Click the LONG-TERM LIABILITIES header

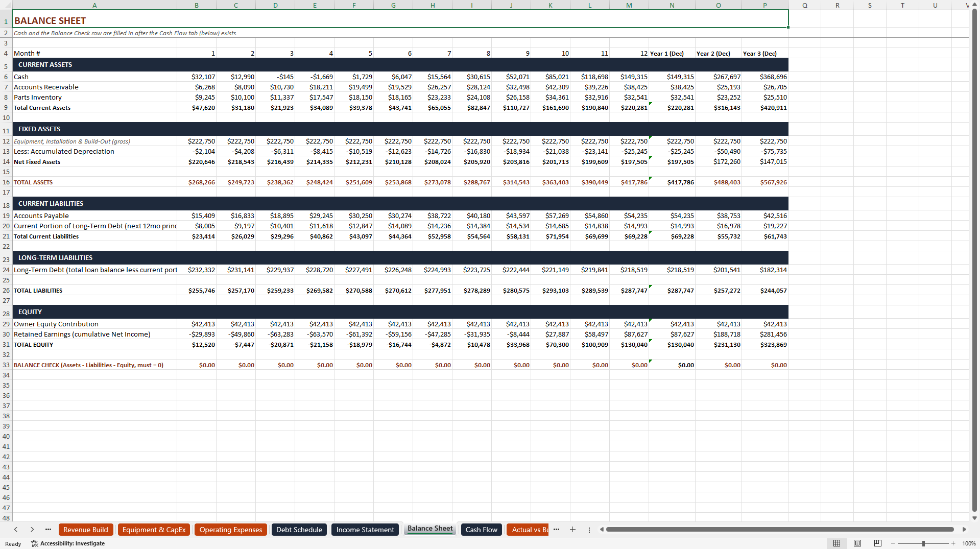(x=400, y=258)
